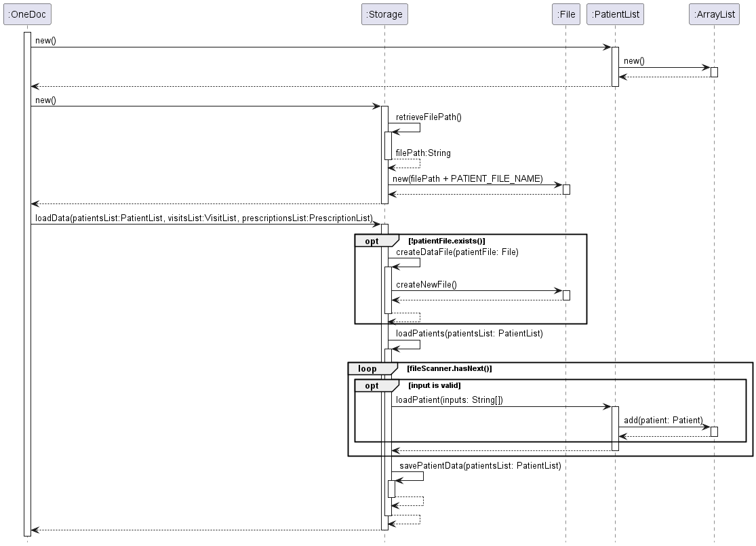Click the [input is valid] guard condition
Screen dimensions: 756x546
pyautogui.click(x=435, y=385)
